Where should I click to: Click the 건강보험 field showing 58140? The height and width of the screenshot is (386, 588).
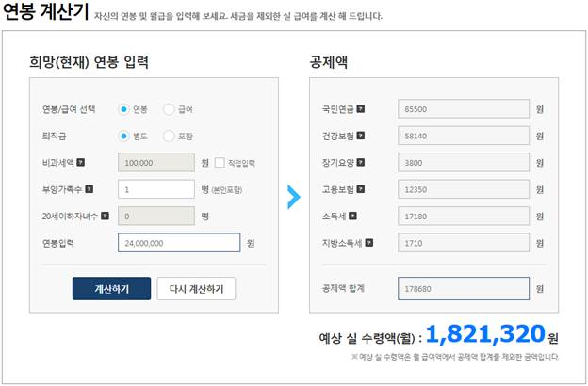pyautogui.click(x=464, y=136)
